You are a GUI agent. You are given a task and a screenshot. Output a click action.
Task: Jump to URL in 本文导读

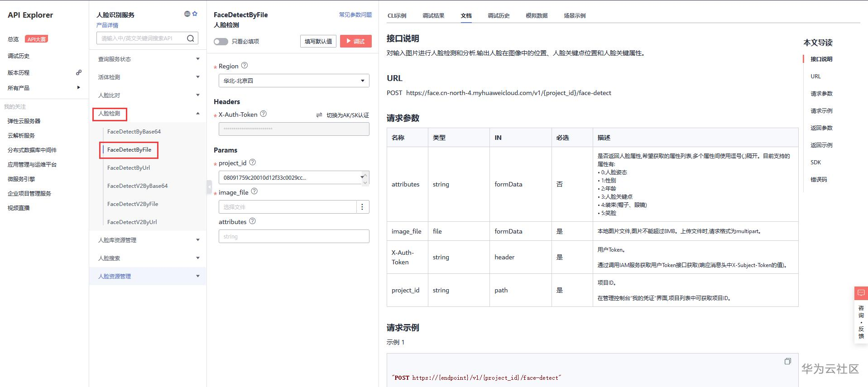[x=815, y=76]
